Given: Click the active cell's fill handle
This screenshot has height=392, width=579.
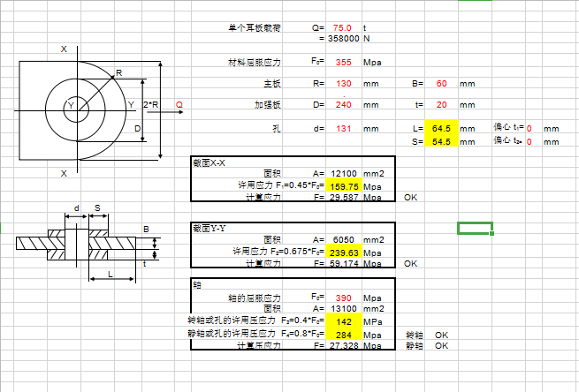Looking at the screenshot, I should 491,233.
